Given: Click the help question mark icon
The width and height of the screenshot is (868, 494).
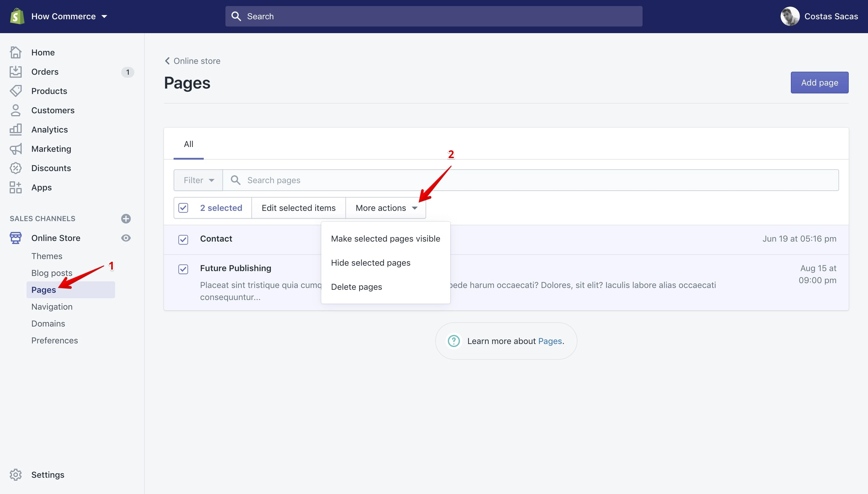Looking at the screenshot, I should (x=454, y=341).
